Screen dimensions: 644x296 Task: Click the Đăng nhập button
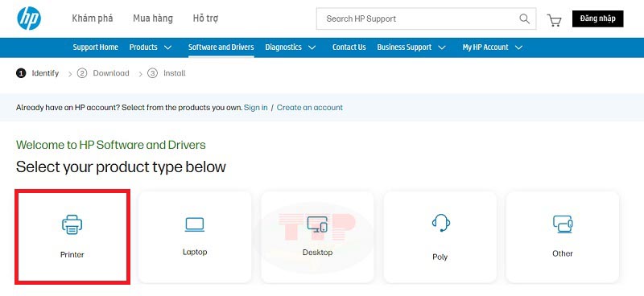tap(597, 18)
